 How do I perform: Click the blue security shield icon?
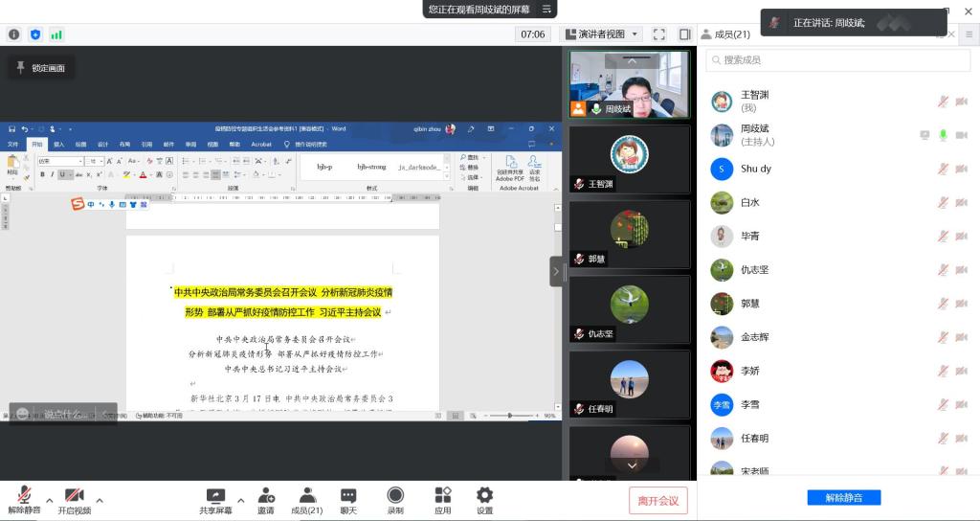click(35, 34)
